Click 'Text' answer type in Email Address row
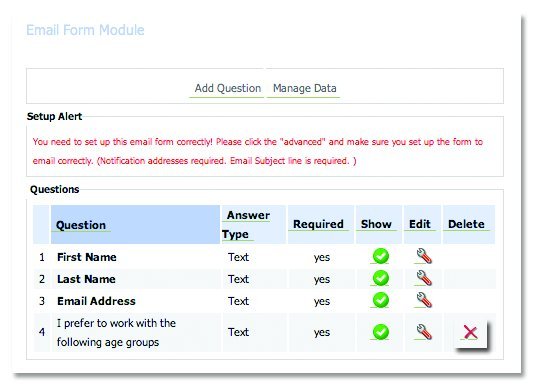Image resolution: width=541 pixels, height=391 pixels. [x=238, y=301]
